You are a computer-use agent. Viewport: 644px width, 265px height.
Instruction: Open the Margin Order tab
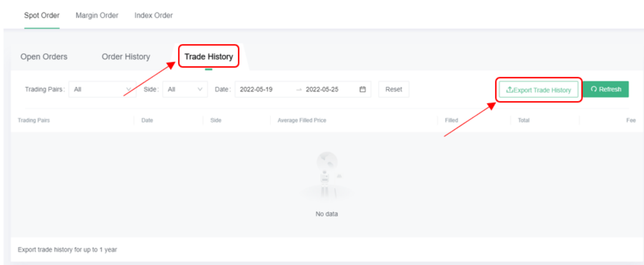(x=97, y=15)
